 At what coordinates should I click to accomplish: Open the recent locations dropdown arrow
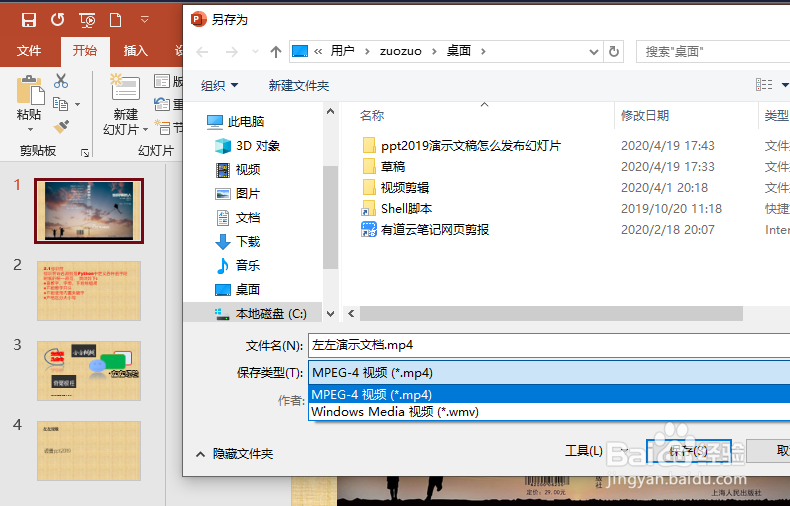coord(255,52)
